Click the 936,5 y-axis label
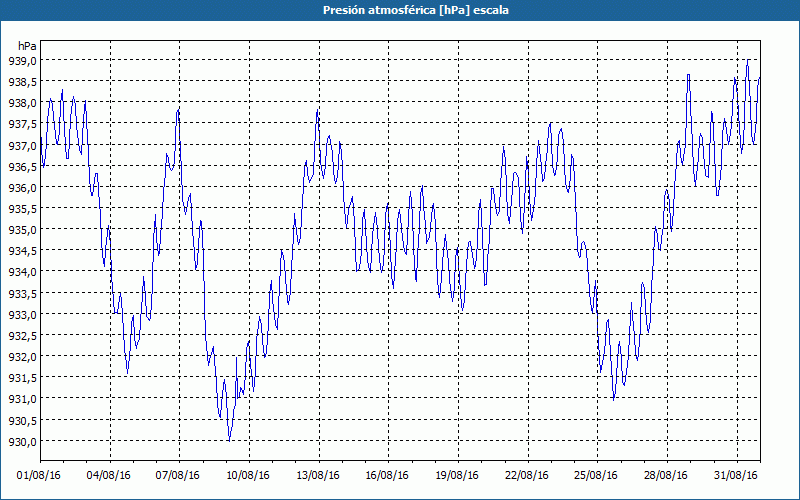This screenshot has width=800, height=500. click(22, 166)
